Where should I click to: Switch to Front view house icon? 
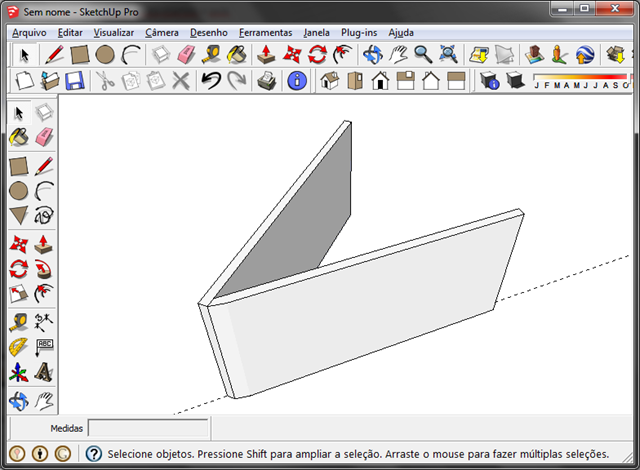[x=380, y=80]
